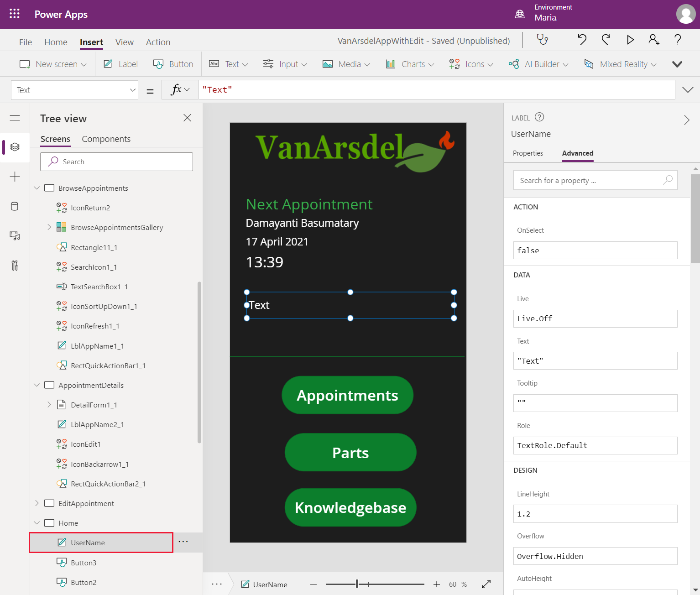This screenshot has height=595, width=700.
Task: Zoom in with the plus icon
Action: point(437,584)
